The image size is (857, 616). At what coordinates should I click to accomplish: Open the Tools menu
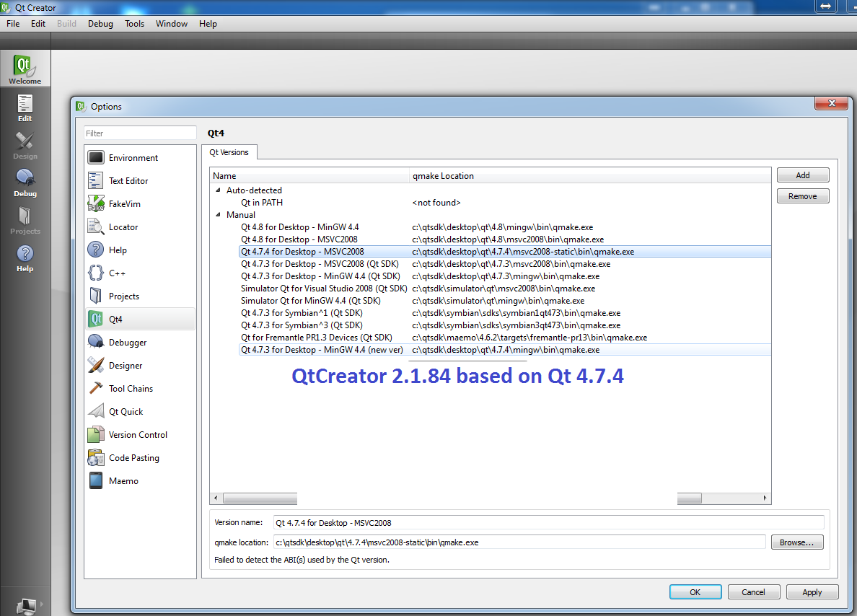(x=134, y=24)
